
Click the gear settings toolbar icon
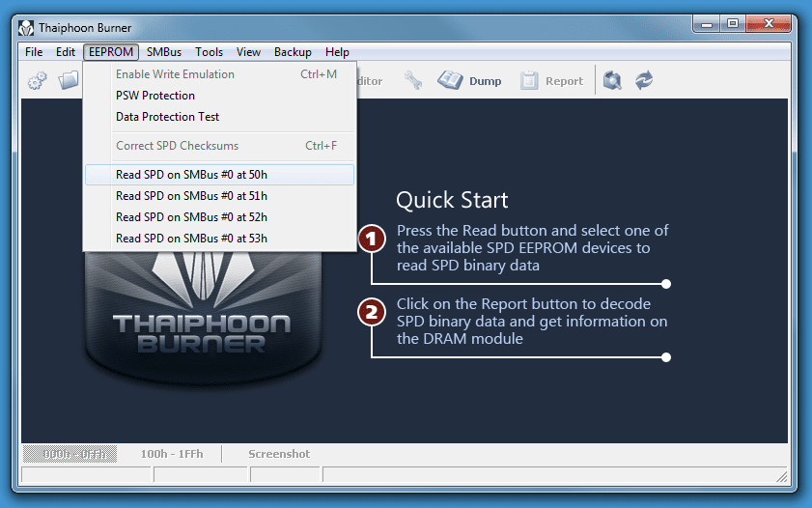(38, 80)
